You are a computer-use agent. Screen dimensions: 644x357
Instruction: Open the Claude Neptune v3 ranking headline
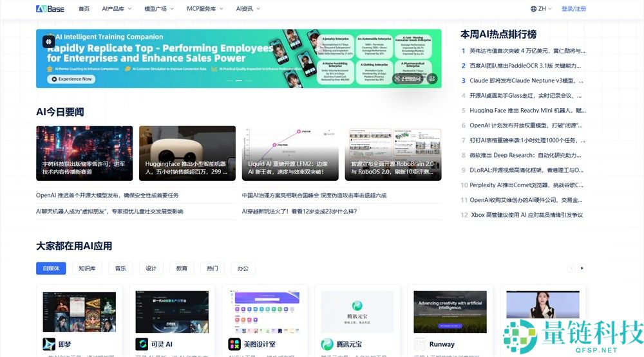pos(526,80)
